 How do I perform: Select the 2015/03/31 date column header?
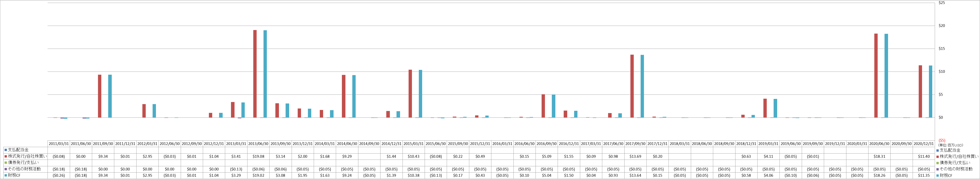414,144
